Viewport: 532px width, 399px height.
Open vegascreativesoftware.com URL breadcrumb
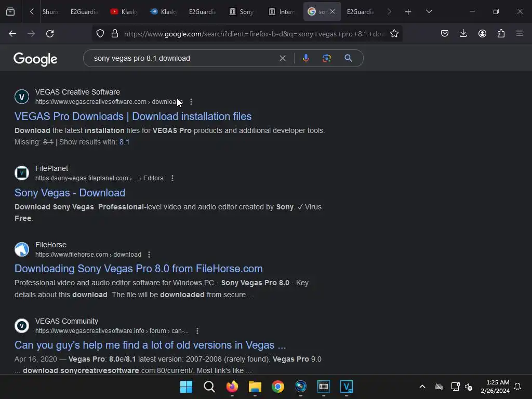tap(109, 102)
